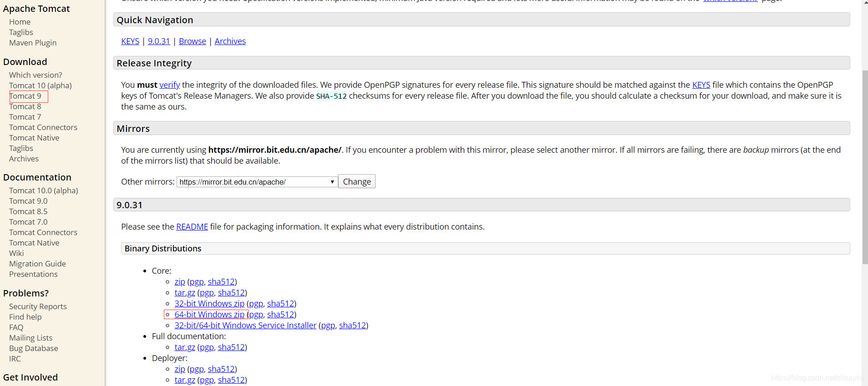
Task: Open Tomcat 8.5 documentation
Action: point(28,211)
